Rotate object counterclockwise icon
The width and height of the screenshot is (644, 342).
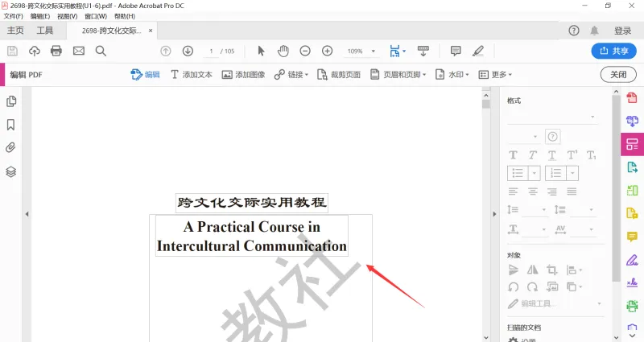(514, 286)
